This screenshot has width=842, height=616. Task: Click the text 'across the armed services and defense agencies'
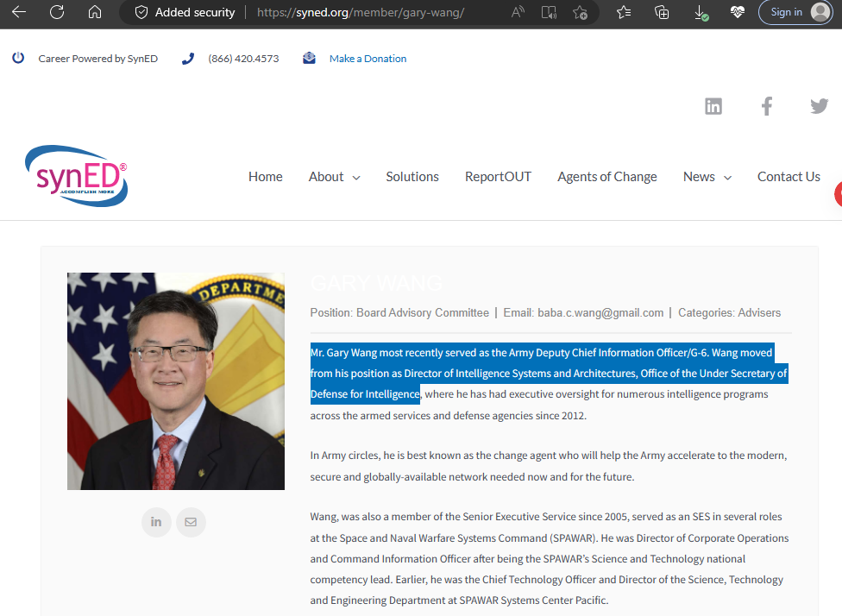[x=422, y=416]
